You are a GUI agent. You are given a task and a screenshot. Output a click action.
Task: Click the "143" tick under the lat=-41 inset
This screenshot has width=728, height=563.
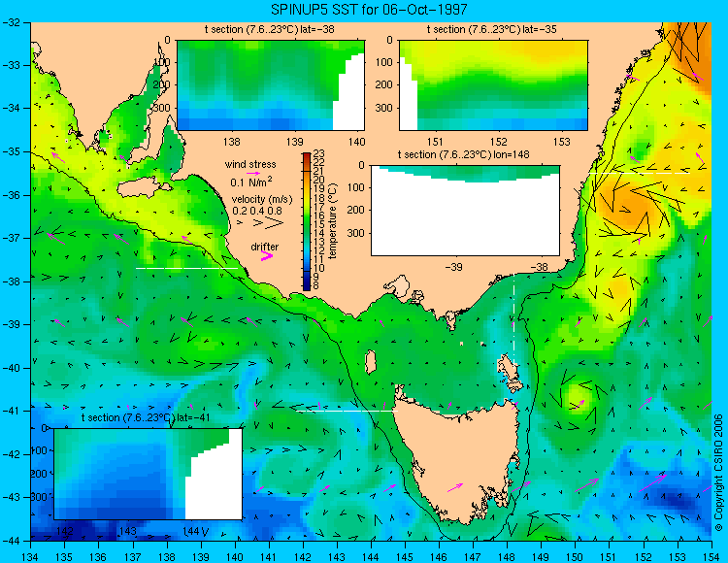click(x=128, y=531)
